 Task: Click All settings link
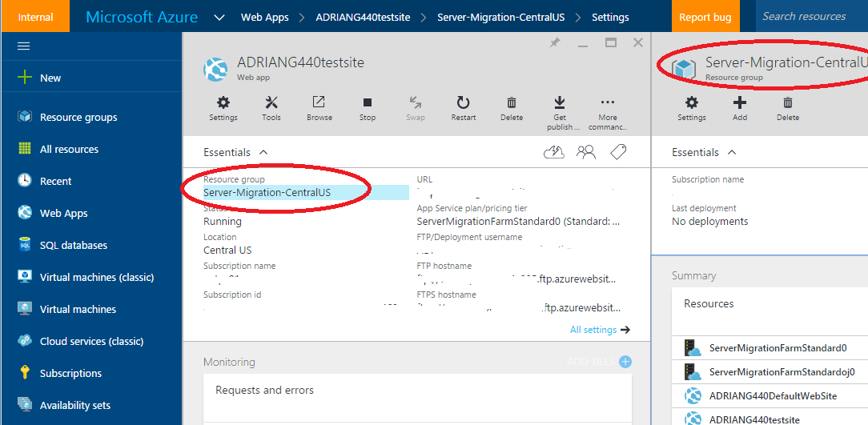[x=600, y=330]
